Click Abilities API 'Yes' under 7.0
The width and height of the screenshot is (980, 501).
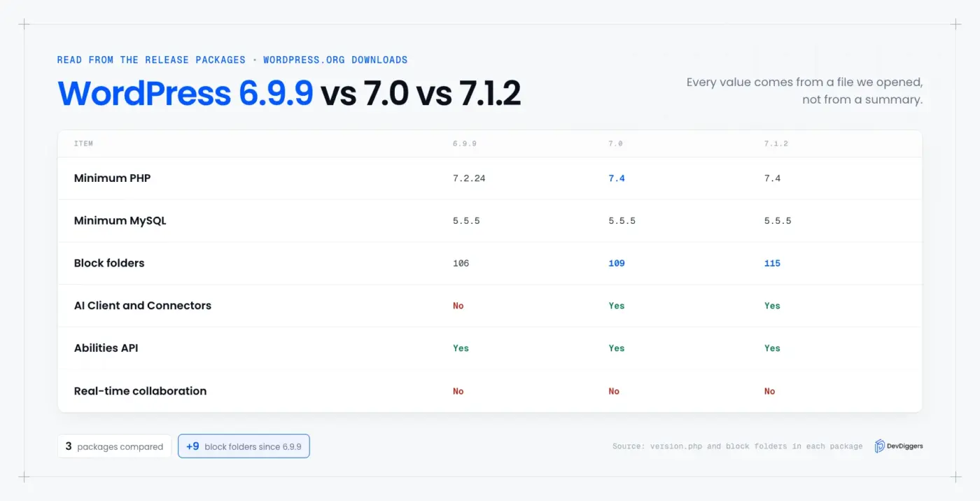coord(617,348)
